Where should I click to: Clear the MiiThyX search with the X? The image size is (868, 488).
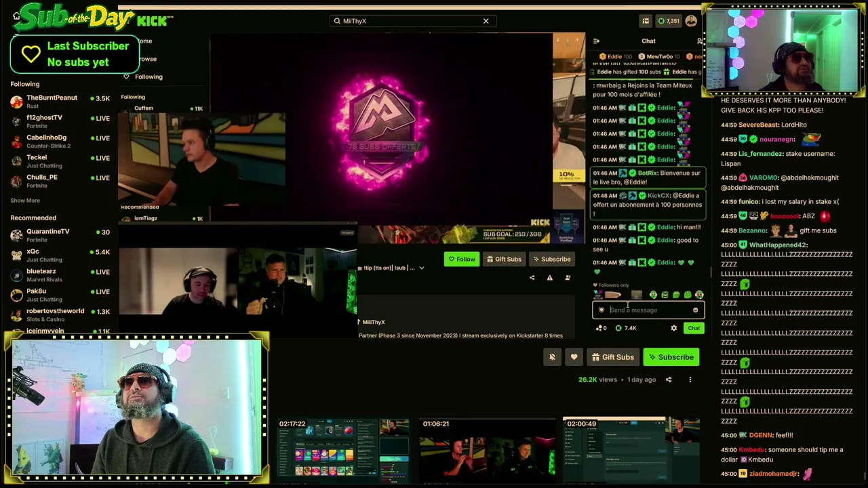click(486, 21)
